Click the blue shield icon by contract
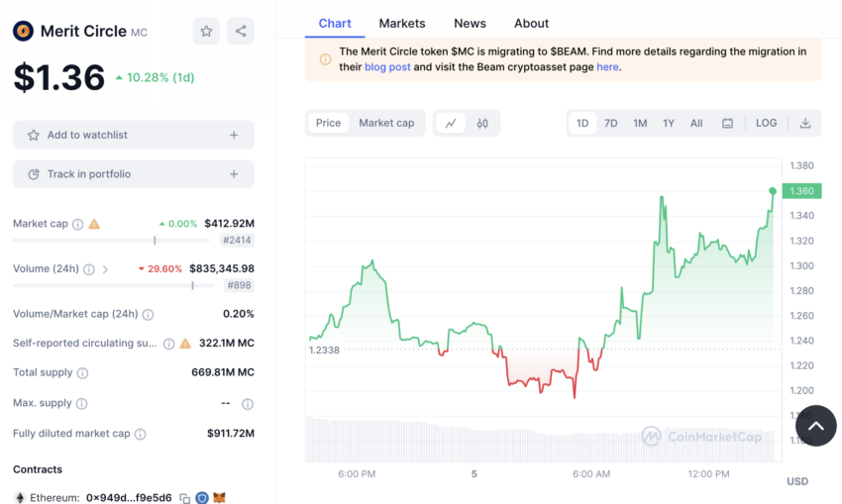This screenshot has width=842, height=504. click(x=202, y=498)
